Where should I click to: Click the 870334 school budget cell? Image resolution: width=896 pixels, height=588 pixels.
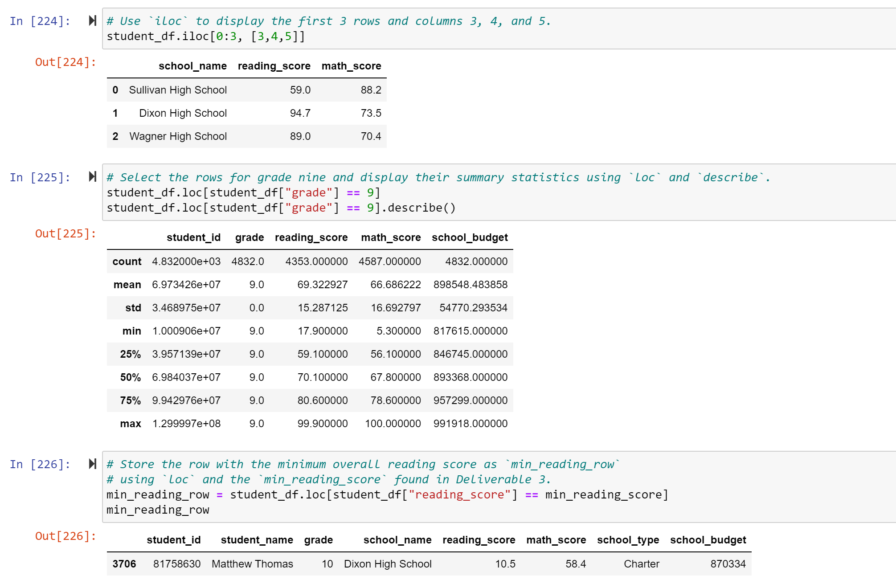click(x=728, y=564)
